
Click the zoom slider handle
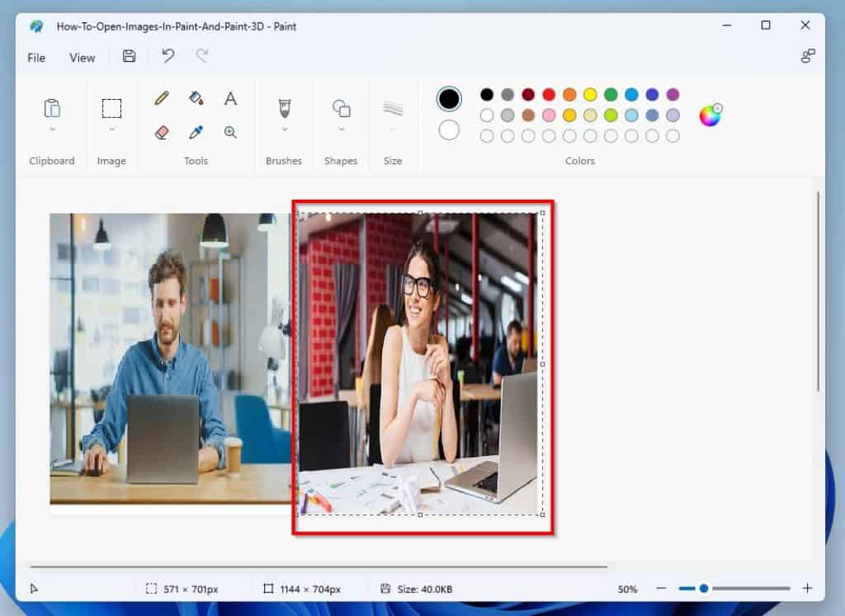coord(703,589)
